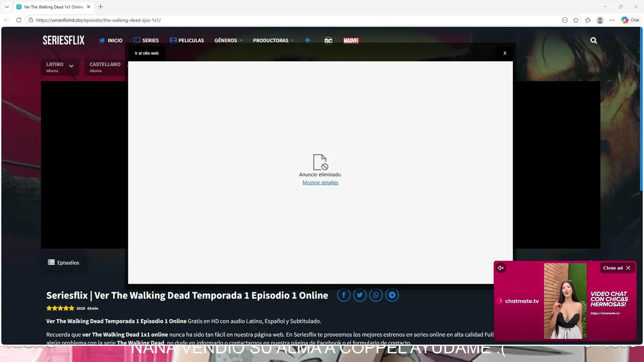644x362 pixels.
Task: Share on Facebook icon
Action: click(344, 295)
